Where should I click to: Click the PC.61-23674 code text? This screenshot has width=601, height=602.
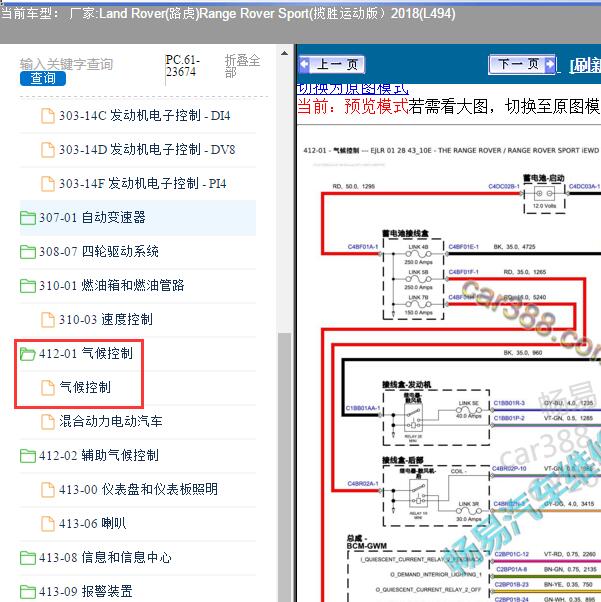pyautogui.click(x=182, y=66)
